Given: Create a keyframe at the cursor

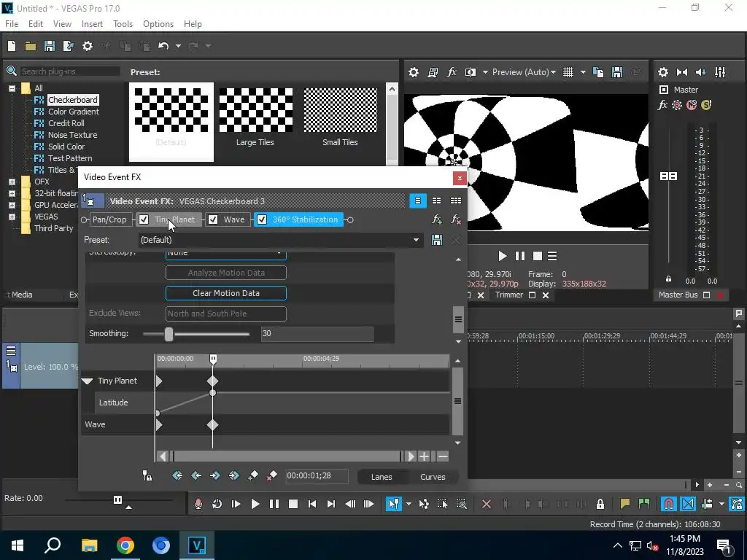Looking at the screenshot, I should click(x=253, y=475).
